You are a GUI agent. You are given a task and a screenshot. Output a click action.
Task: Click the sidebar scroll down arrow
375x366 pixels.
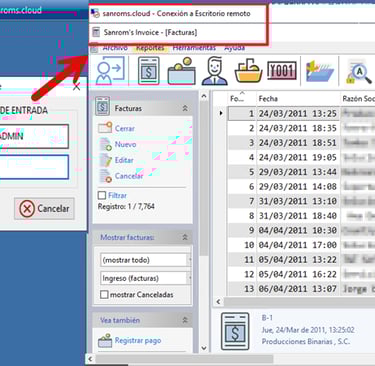(x=204, y=348)
